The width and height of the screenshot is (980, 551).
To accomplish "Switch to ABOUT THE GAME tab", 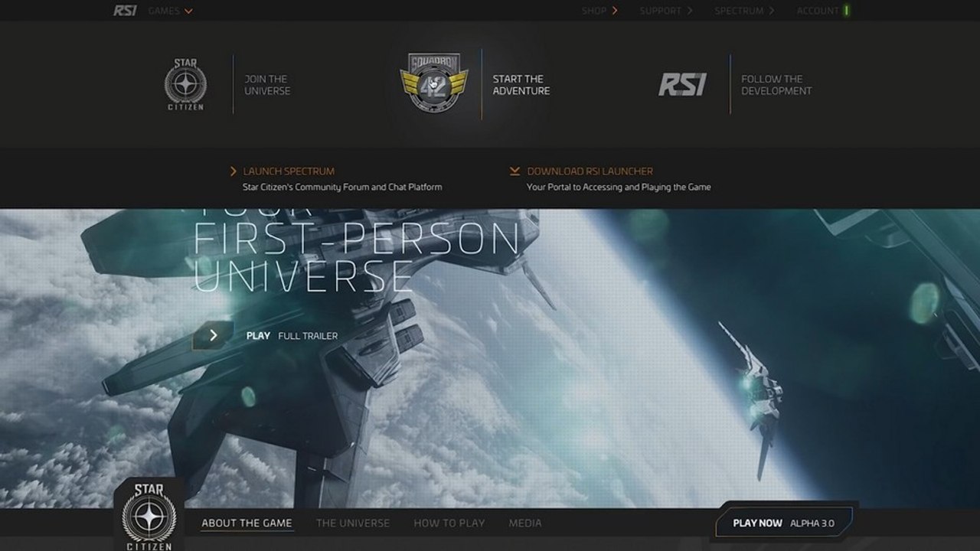I will (247, 523).
